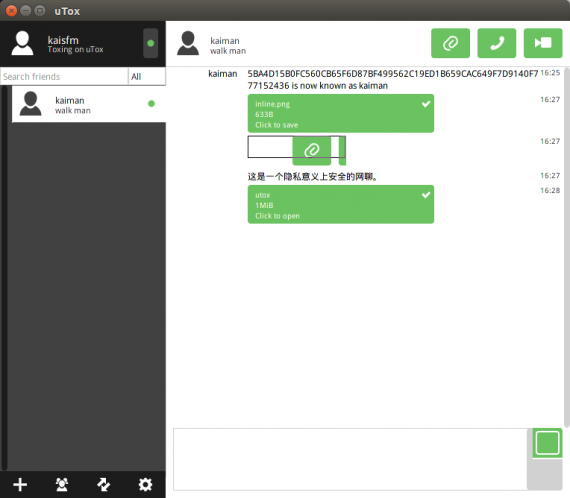
Task: Select kaiman in the friends list
Action: coord(89,104)
